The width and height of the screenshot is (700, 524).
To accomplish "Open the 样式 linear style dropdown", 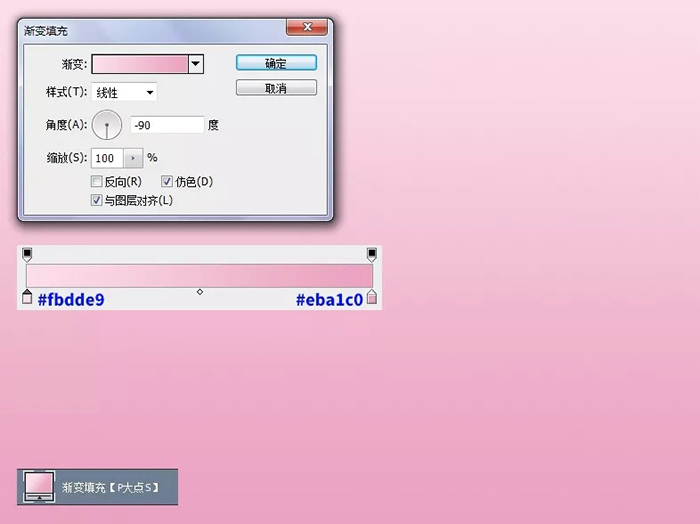I will point(124,92).
